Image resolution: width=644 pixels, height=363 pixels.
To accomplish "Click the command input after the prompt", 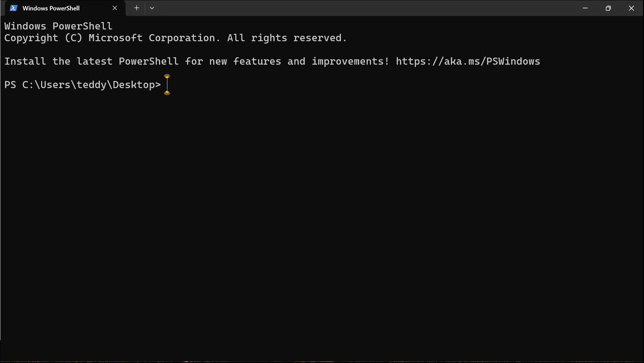I will (x=402, y=85).
